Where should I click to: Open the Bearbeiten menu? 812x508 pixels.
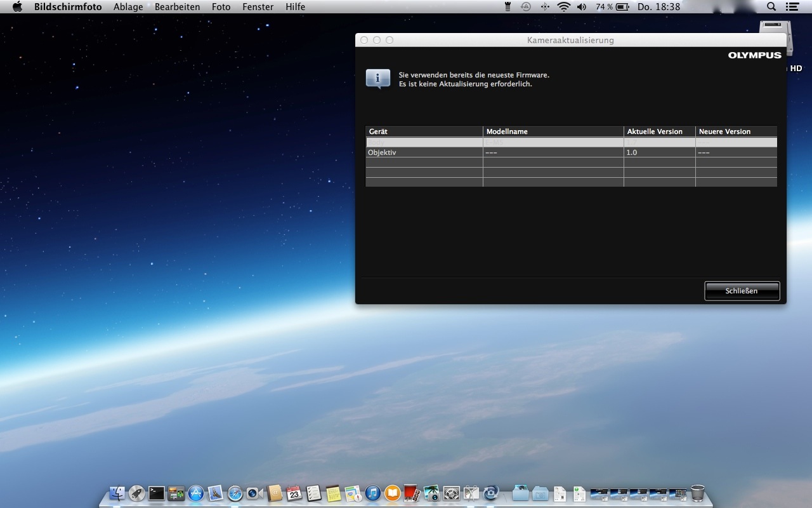[x=177, y=7]
